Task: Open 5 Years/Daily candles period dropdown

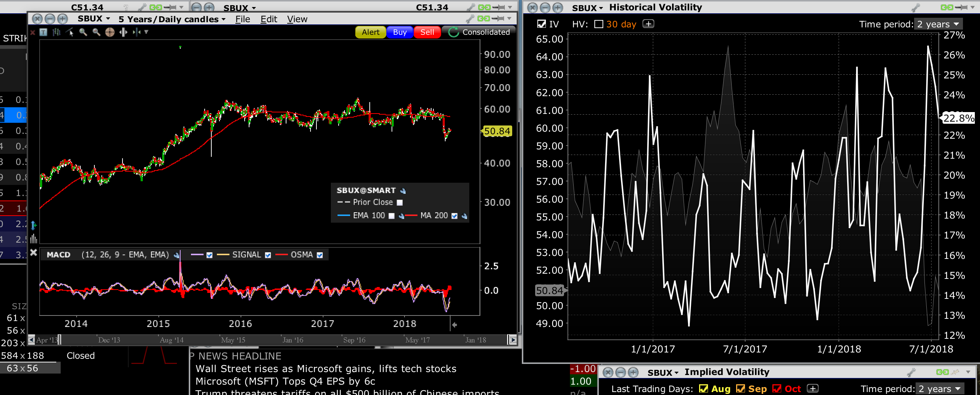Action: tap(172, 19)
